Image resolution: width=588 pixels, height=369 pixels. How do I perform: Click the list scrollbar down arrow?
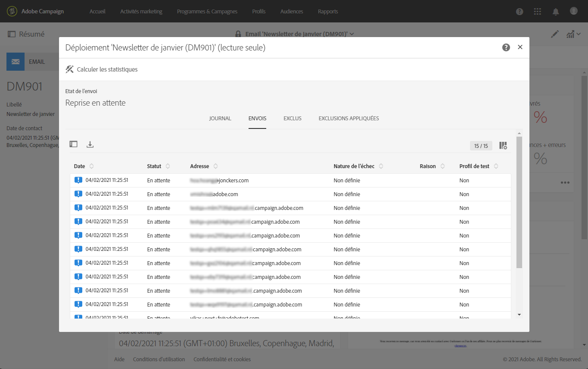click(x=519, y=315)
